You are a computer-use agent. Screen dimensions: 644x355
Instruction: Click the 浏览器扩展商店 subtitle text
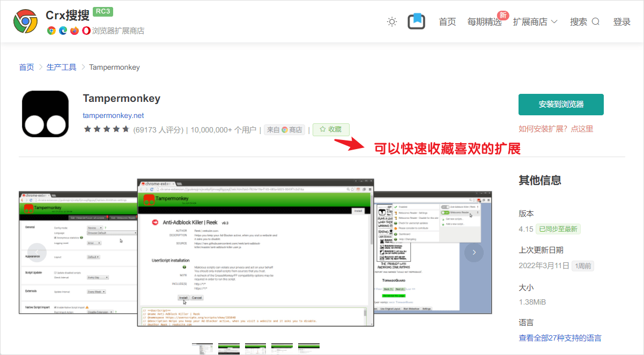tap(118, 31)
